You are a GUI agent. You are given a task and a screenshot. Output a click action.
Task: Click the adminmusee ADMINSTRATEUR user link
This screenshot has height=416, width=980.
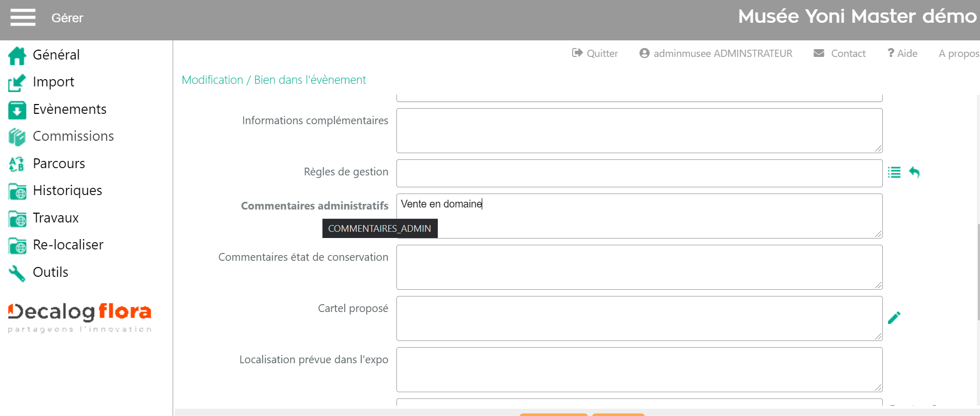coord(716,53)
